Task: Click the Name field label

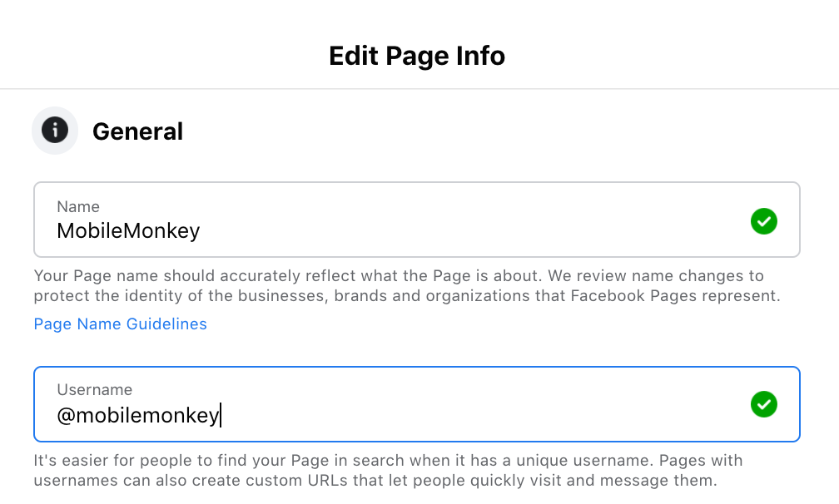Action: click(x=78, y=207)
